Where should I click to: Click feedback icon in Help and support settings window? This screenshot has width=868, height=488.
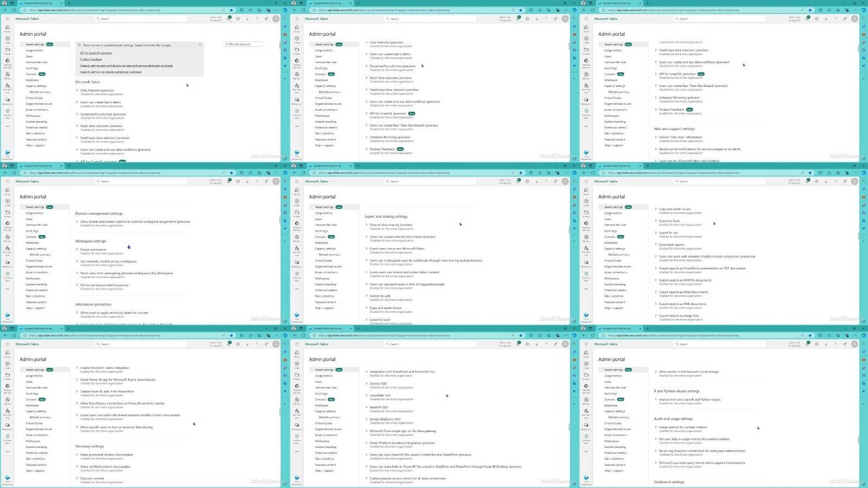coord(845,18)
